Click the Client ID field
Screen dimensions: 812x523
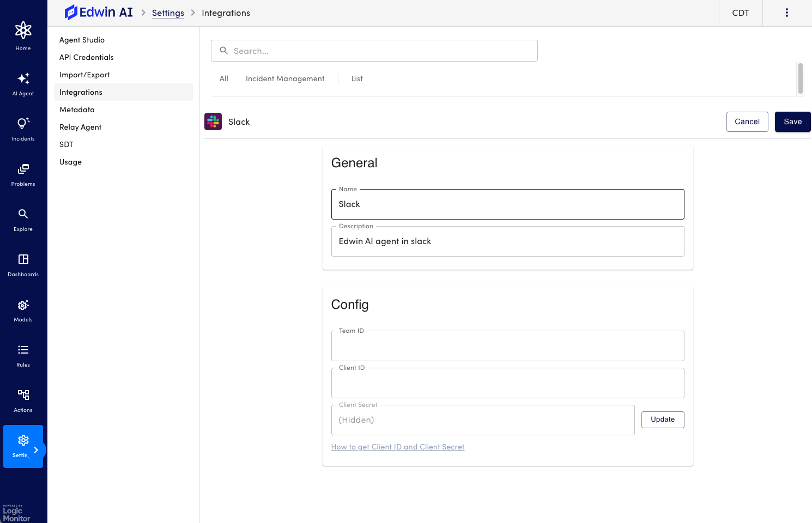508,383
